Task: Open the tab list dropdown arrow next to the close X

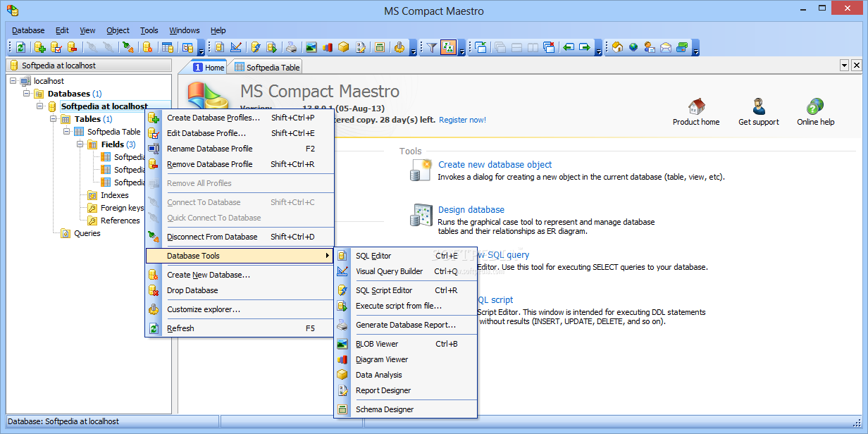Action: (844, 65)
